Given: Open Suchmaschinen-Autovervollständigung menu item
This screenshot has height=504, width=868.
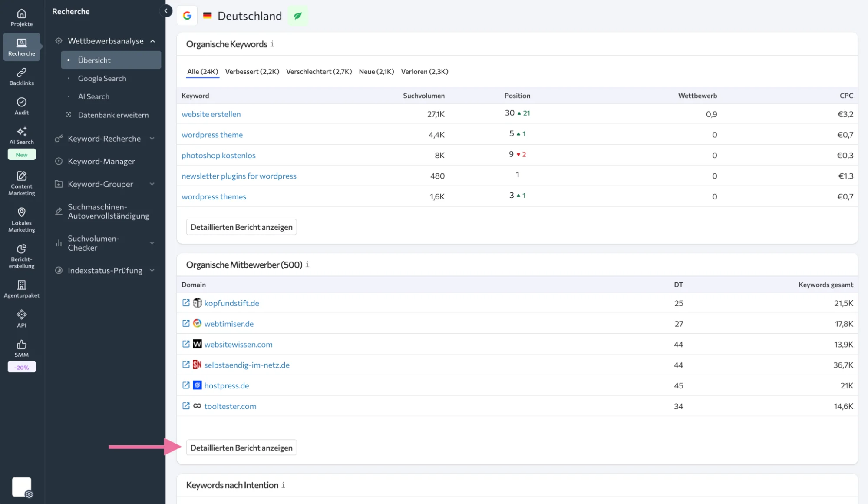Looking at the screenshot, I should tap(108, 212).
